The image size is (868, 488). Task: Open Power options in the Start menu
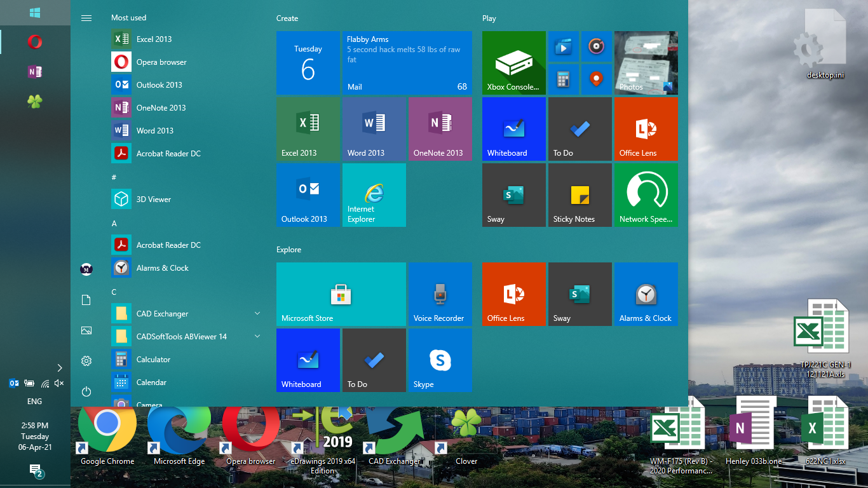86,391
